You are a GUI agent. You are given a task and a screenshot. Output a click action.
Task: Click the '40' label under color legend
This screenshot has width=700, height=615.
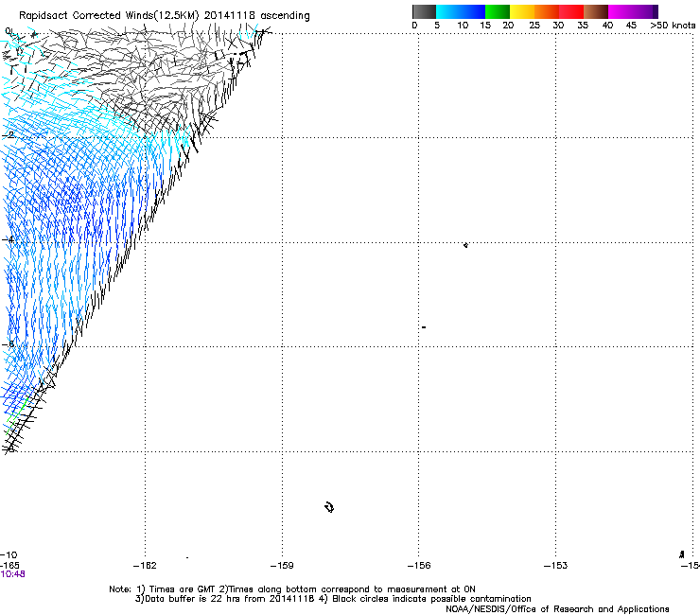607,26
